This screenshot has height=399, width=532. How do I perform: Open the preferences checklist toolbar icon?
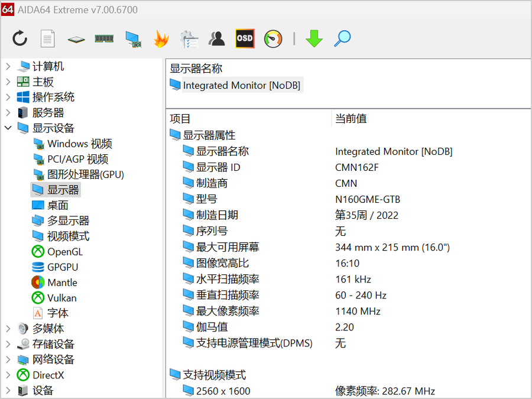click(189, 39)
